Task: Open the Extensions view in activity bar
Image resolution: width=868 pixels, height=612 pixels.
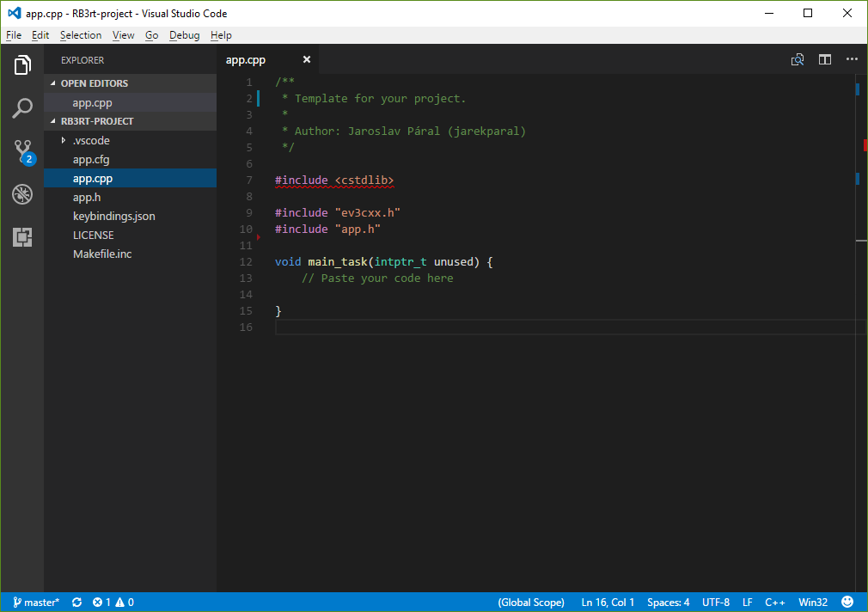Action: [22, 237]
